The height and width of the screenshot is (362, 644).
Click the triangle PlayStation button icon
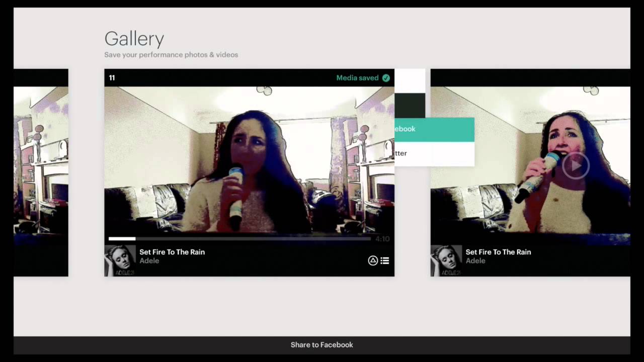[x=373, y=260]
